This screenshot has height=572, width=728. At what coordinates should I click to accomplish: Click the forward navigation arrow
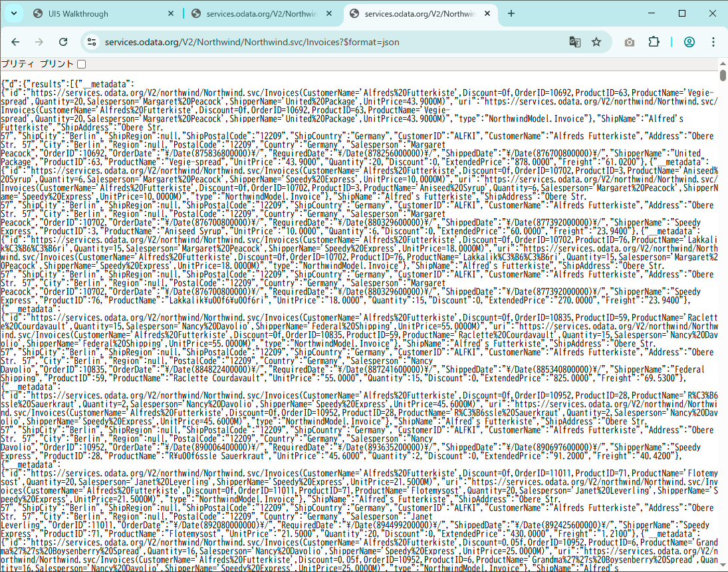point(39,41)
